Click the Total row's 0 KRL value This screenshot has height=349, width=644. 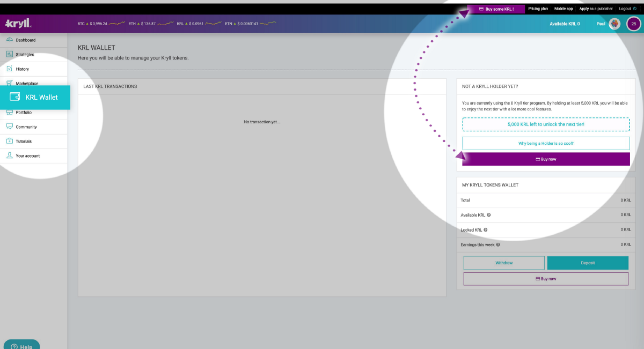click(626, 201)
